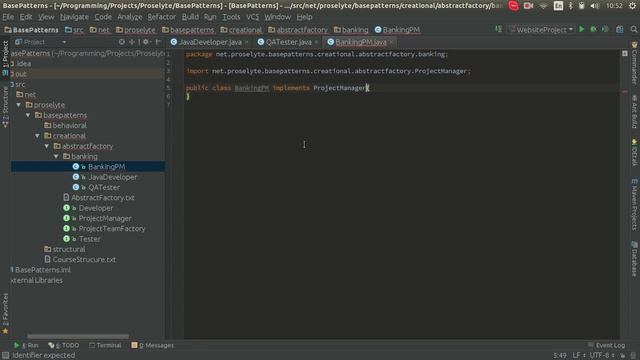
Task: Open the VCS menu
Action: (252, 17)
